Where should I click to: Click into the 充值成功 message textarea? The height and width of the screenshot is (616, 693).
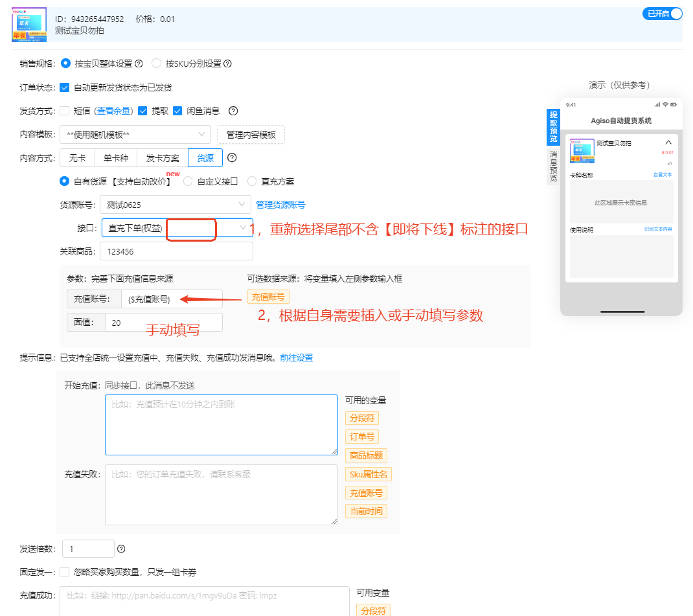[x=205, y=601]
